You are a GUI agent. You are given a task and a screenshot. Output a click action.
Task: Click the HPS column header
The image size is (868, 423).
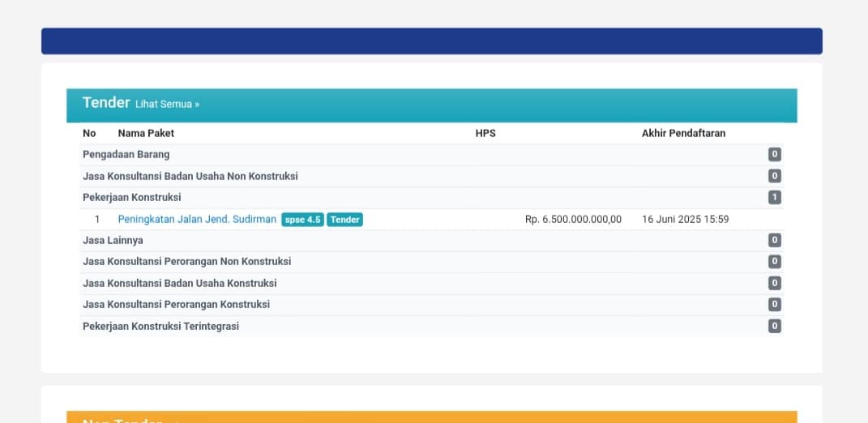485,133
